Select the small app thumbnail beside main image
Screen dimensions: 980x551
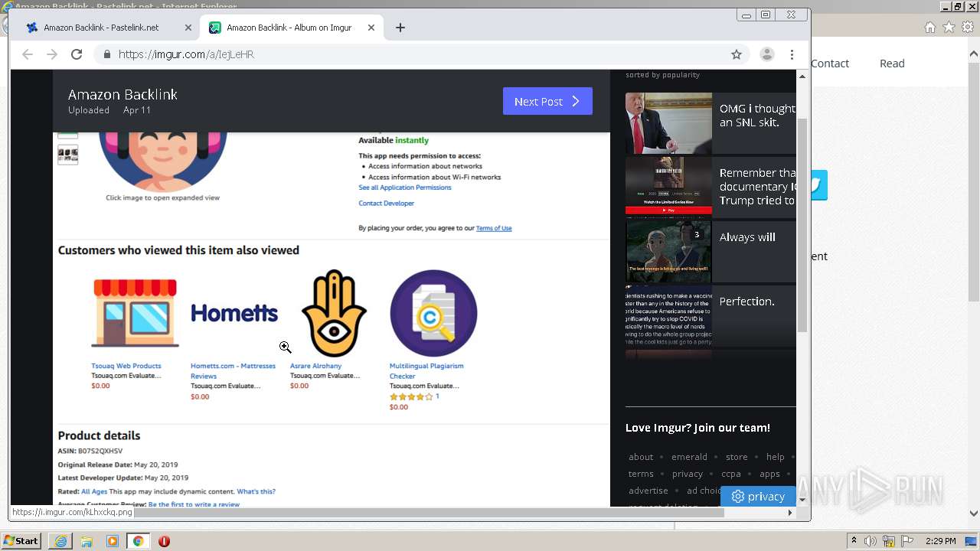click(68, 155)
